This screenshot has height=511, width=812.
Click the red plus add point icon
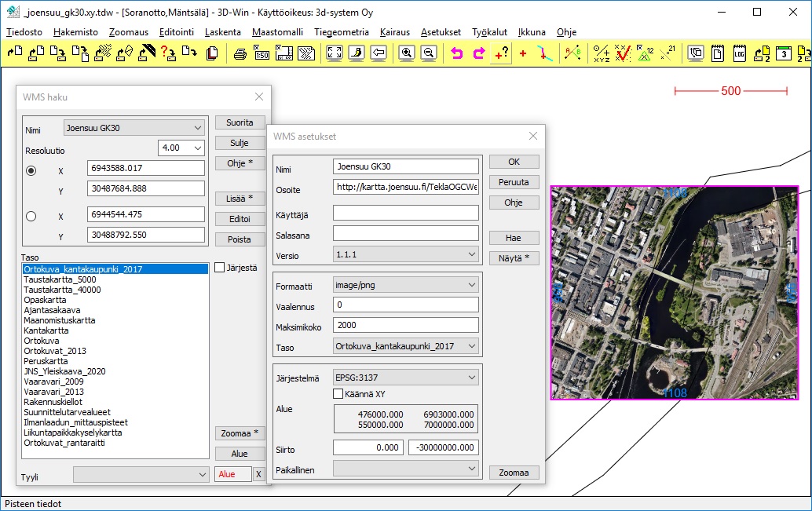(x=523, y=53)
